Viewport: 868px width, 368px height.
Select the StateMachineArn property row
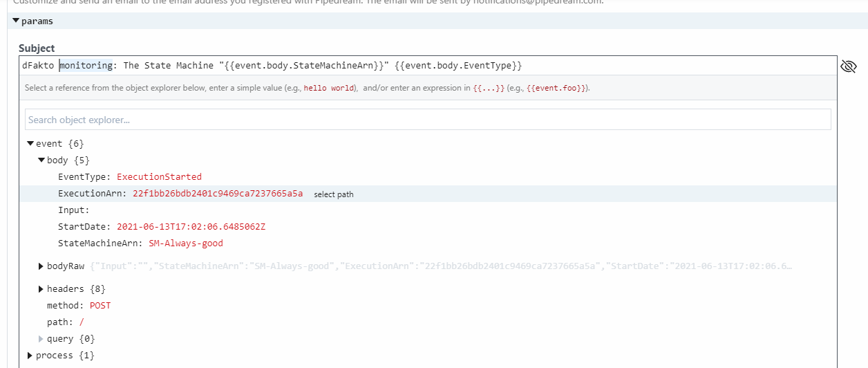coord(100,243)
